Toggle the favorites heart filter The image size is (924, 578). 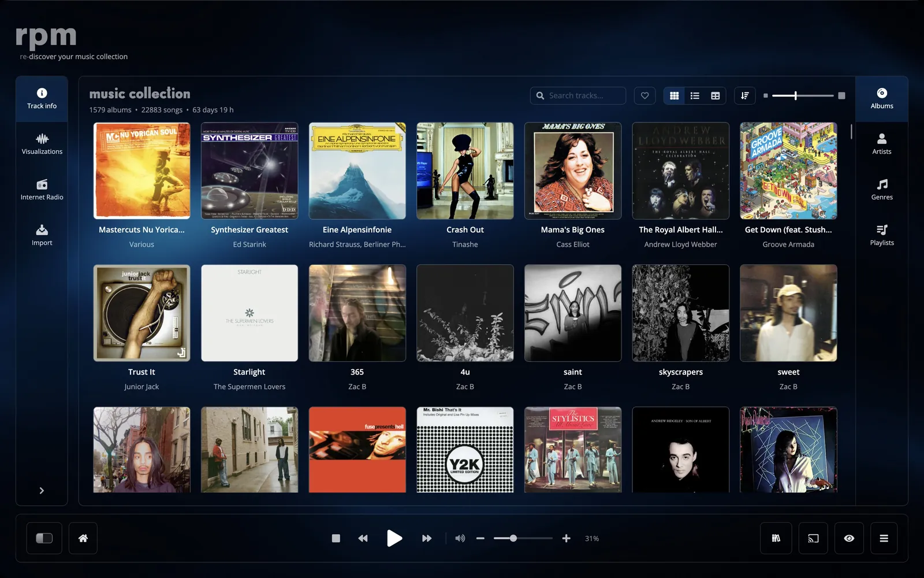pos(645,96)
